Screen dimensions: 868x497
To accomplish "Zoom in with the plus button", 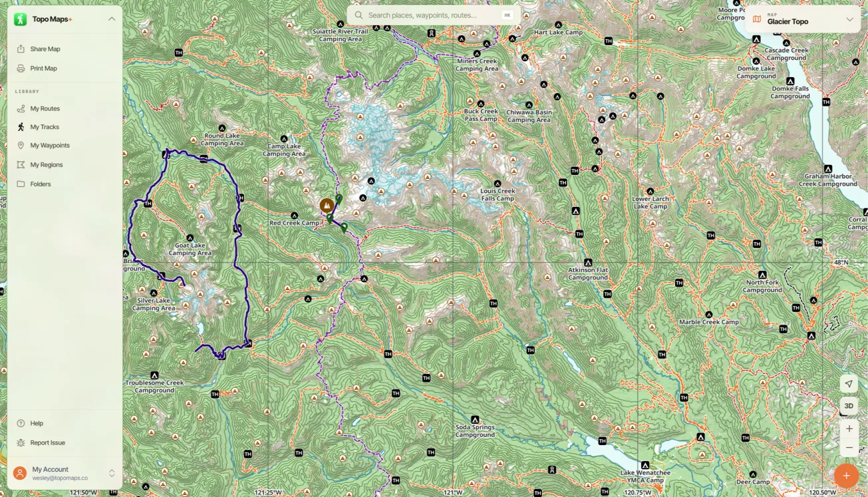I will (x=849, y=428).
